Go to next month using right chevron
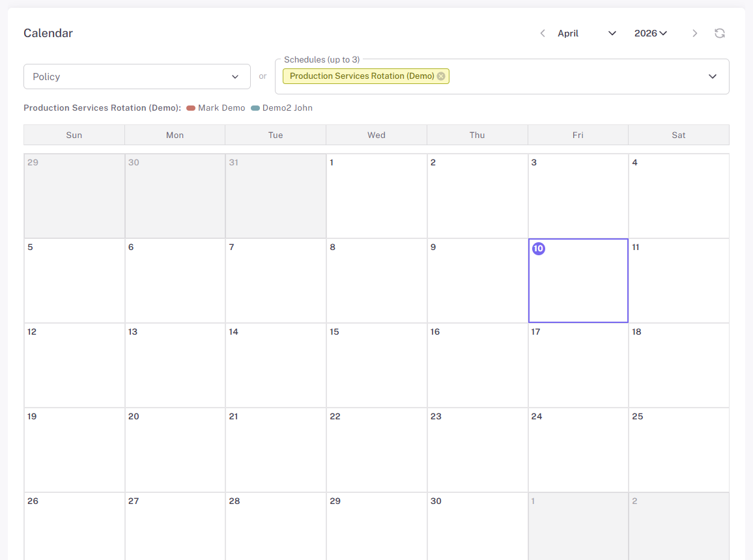753x560 pixels. click(695, 33)
